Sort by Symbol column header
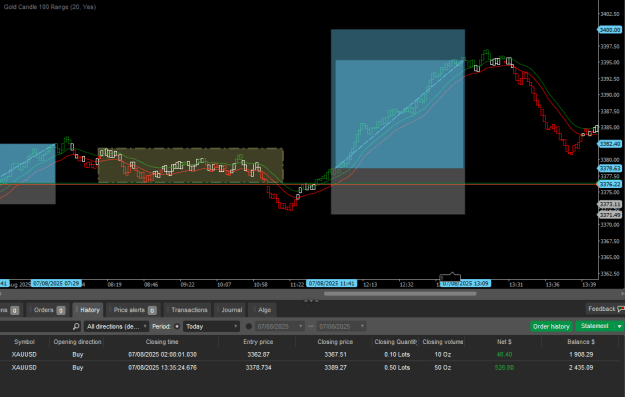 point(24,342)
